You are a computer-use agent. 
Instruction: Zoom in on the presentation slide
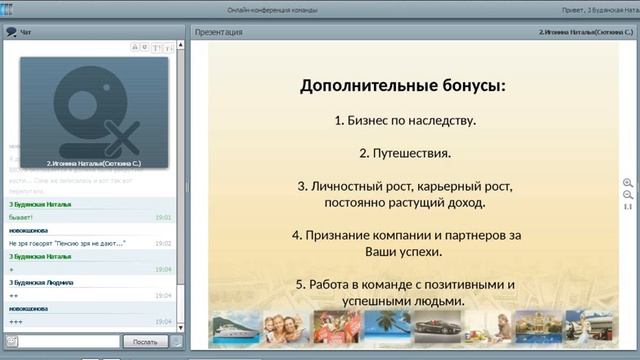coord(628,183)
